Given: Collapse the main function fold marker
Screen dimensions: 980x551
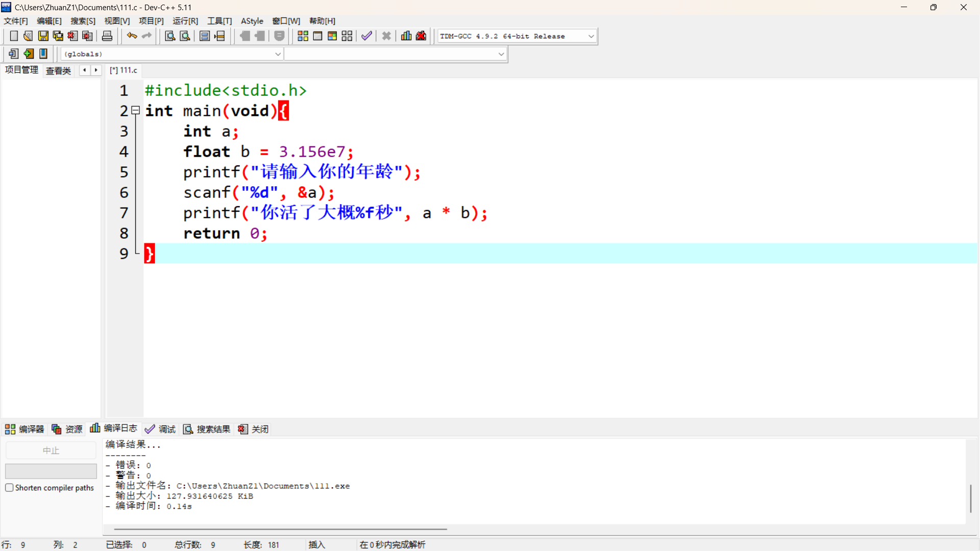Looking at the screenshot, I should pos(136,110).
